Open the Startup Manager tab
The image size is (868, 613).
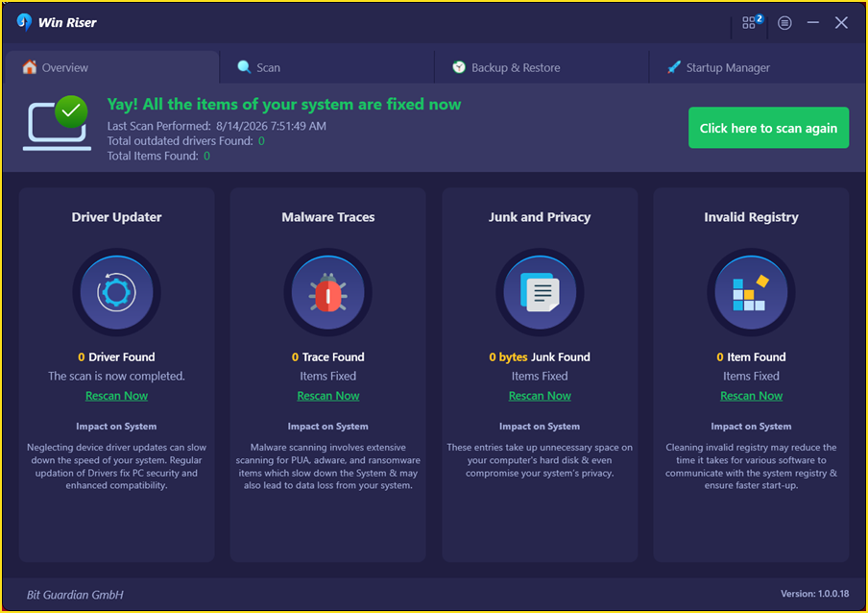pos(757,67)
